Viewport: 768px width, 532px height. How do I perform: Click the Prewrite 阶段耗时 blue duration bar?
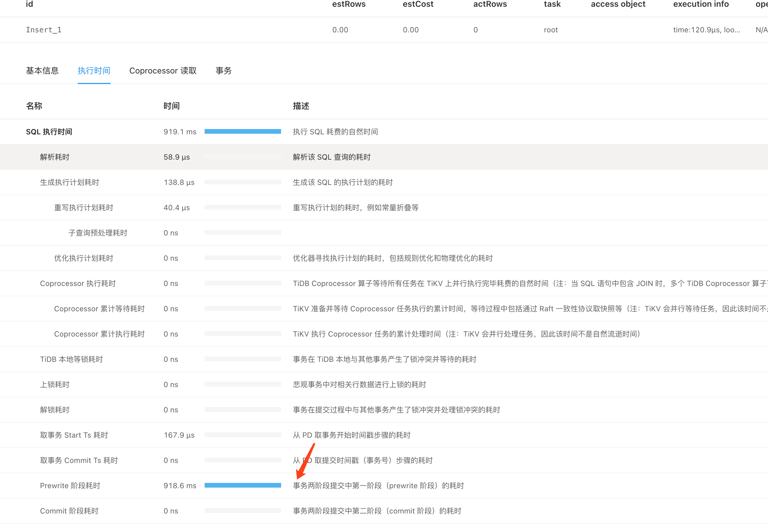coord(243,485)
